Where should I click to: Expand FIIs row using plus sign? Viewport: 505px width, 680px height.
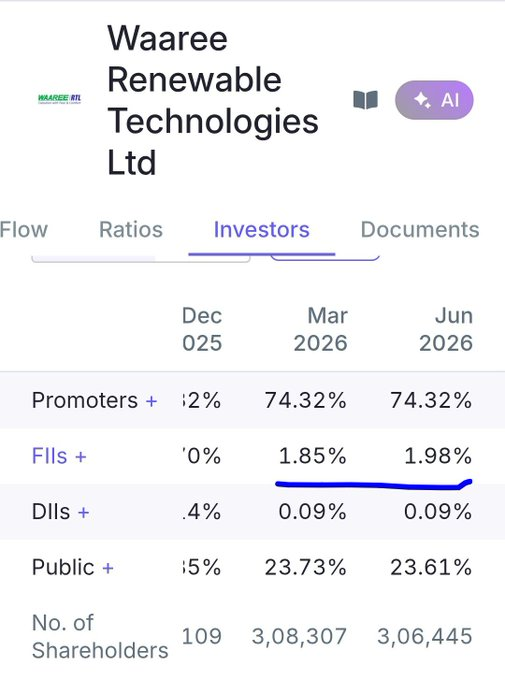tap(81, 457)
